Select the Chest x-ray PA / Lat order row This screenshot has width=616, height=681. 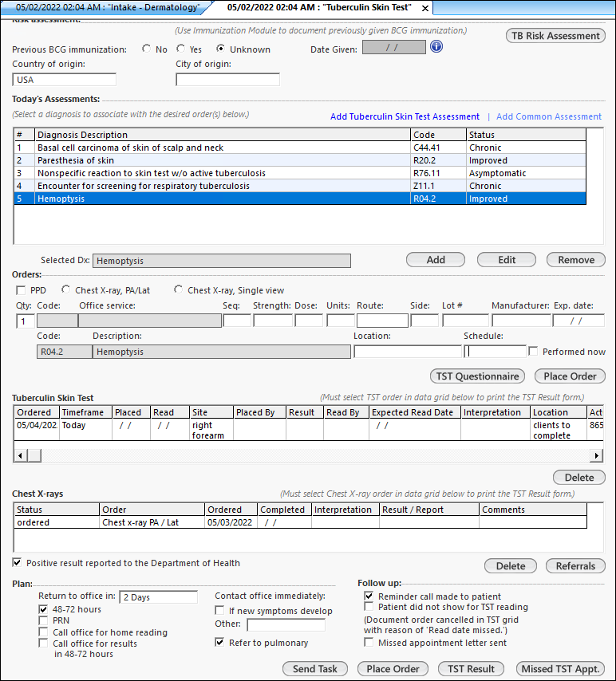click(300, 522)
